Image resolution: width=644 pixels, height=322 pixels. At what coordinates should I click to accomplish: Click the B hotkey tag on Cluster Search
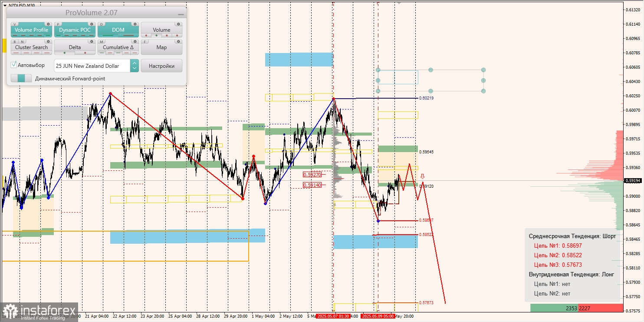(x=14, y=42)
